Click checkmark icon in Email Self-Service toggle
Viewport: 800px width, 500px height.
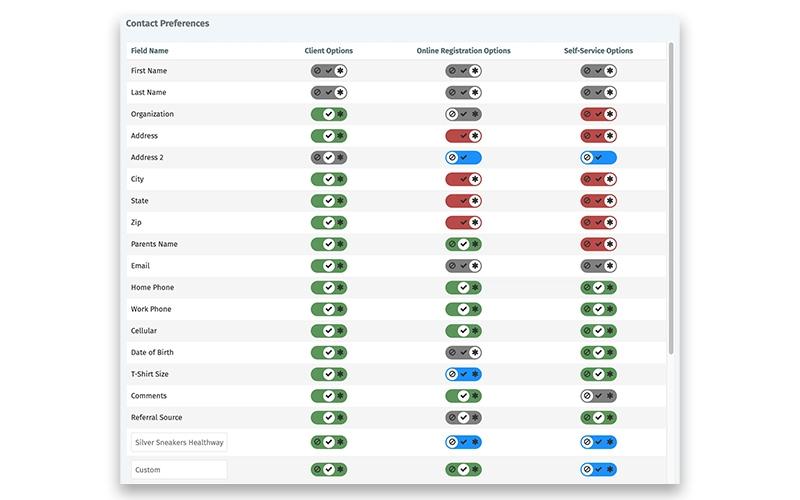[598, 266]
